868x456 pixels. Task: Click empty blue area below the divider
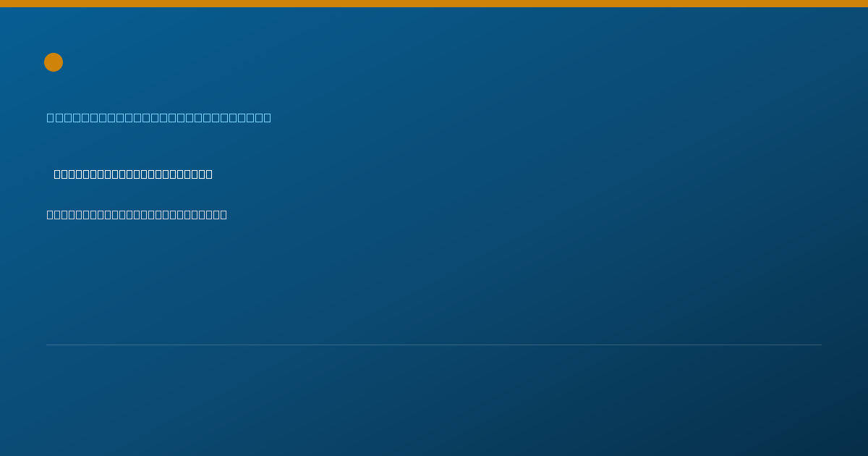coord(434,402)
